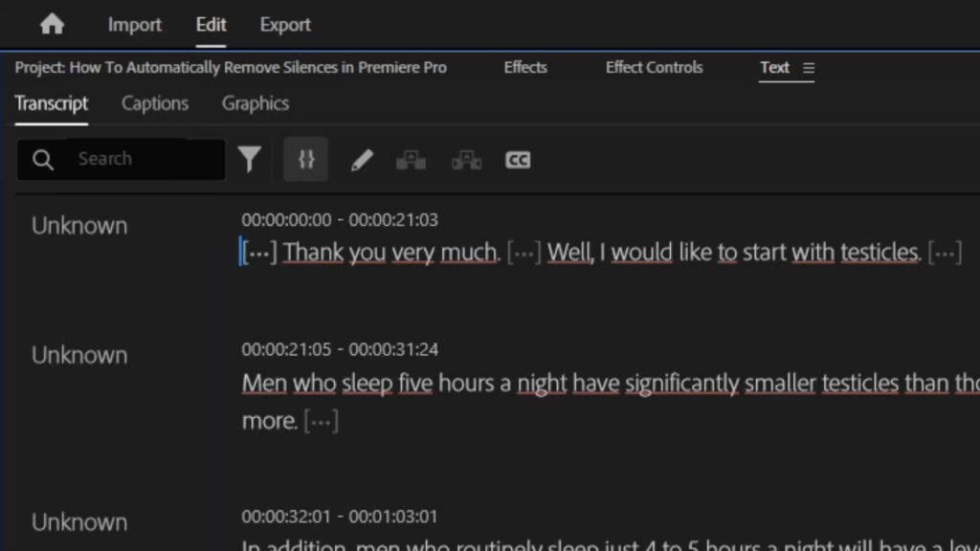
Task: Switch to the Graphics tab
Action: coord(255,103)
